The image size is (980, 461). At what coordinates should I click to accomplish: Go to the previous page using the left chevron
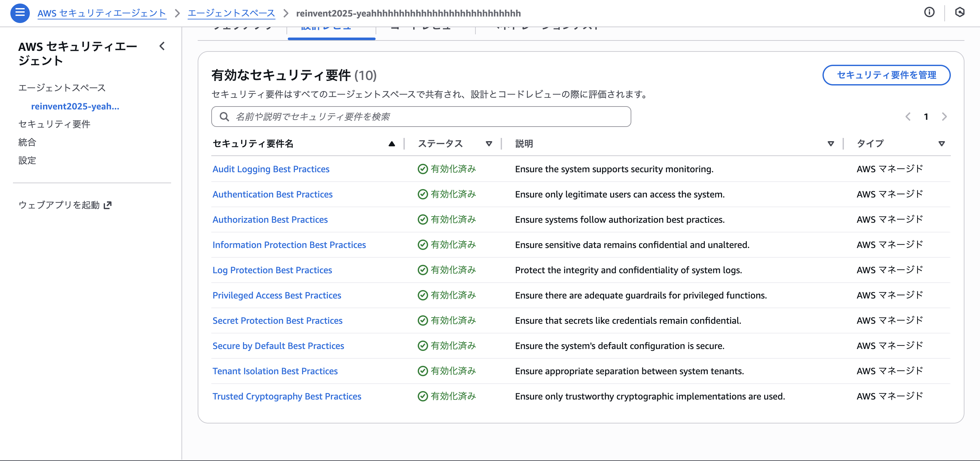click(908, 117)
